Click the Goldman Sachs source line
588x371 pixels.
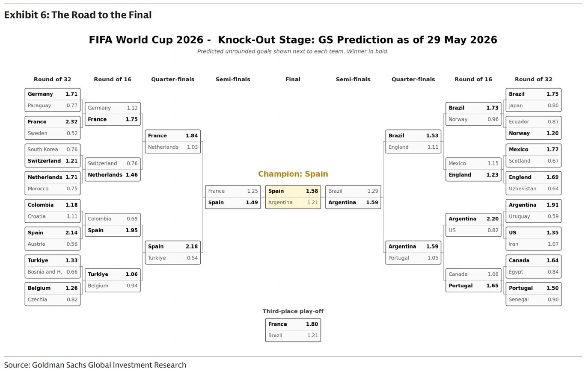pyautogui.click(x=95, y=365)
